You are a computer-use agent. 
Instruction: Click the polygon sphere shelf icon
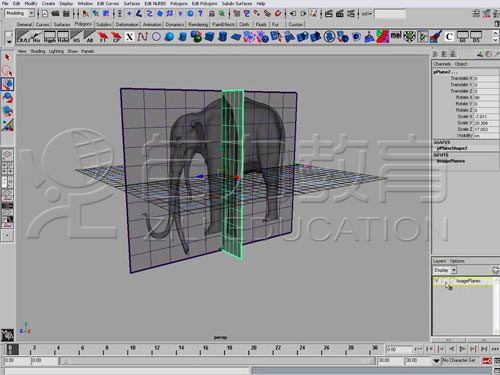[x=169, y=37]
